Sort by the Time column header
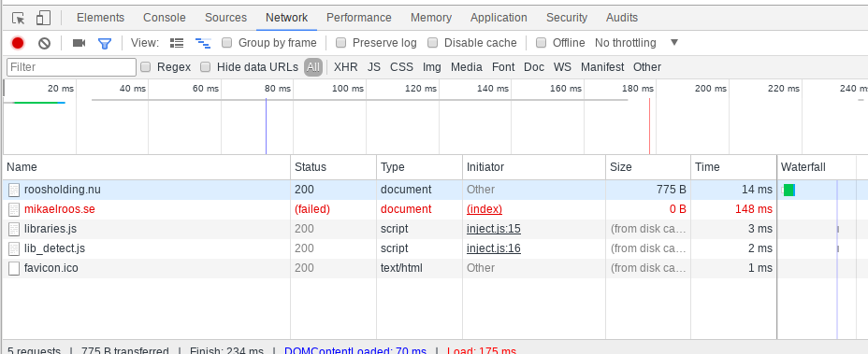Image resolution: width=868 pixels, height=354 pixels. tap(733, 167)
